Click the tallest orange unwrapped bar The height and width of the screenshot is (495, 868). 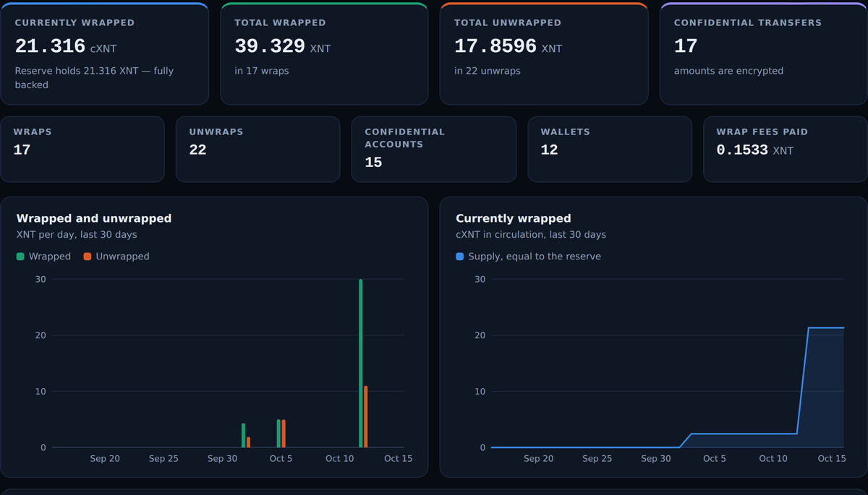tap(366, 417)
